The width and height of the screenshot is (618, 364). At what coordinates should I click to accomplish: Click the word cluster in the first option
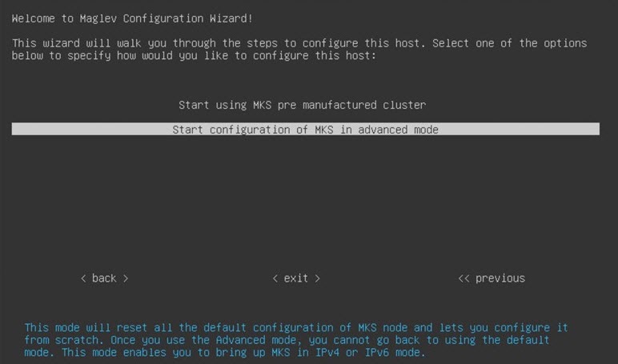point(404,105)
